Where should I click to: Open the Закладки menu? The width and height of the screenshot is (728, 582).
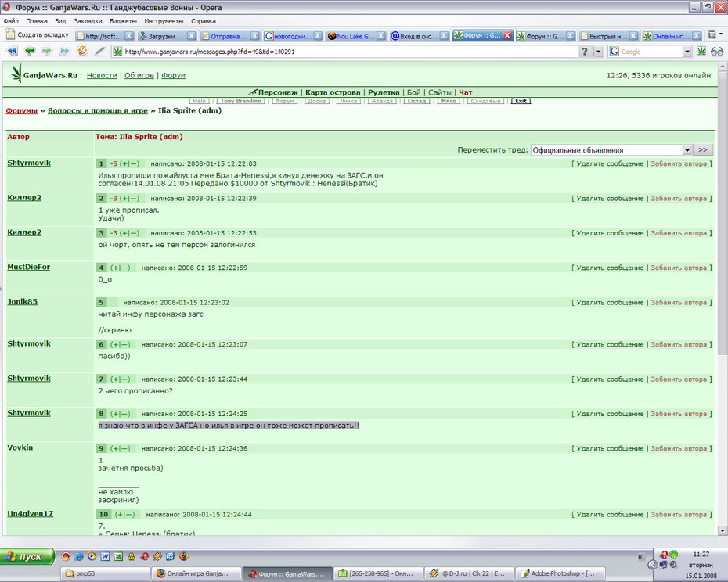88,21
